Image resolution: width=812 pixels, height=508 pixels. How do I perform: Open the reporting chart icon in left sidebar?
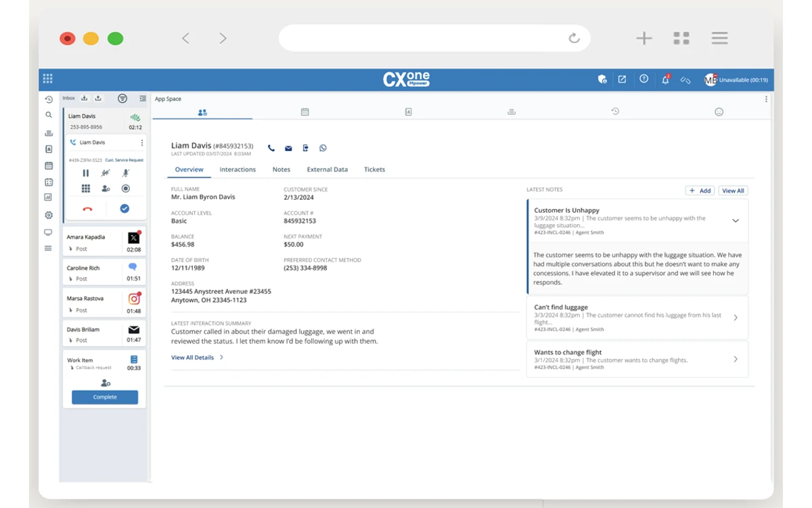pos(49,198)
